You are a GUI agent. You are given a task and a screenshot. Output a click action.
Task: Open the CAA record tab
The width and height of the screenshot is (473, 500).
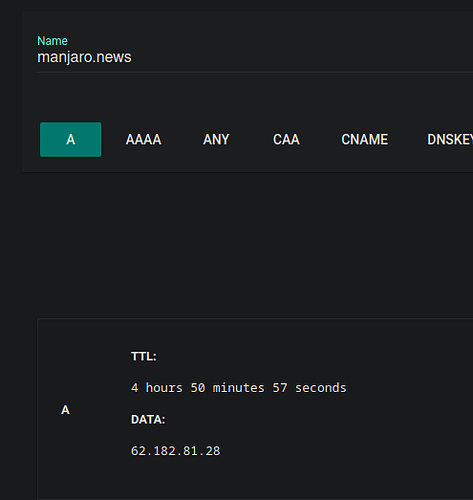(286, 139)
